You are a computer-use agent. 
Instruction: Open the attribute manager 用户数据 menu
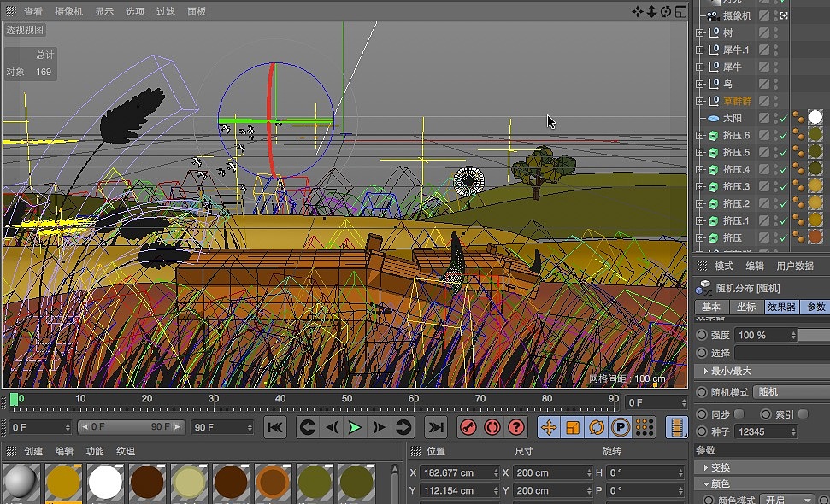pyautogui.click(x=795, y=266)
